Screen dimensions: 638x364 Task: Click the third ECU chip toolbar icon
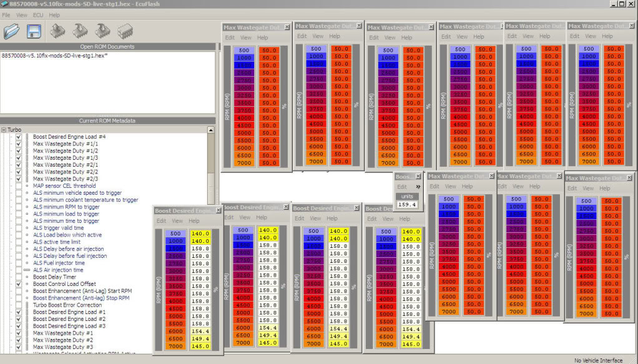tap(102, 31)
